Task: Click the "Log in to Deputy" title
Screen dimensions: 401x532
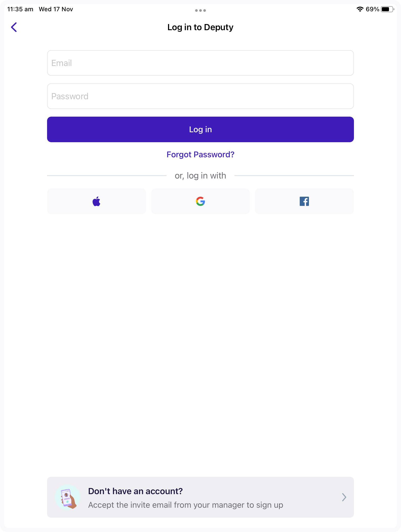Action: [200, 27]
